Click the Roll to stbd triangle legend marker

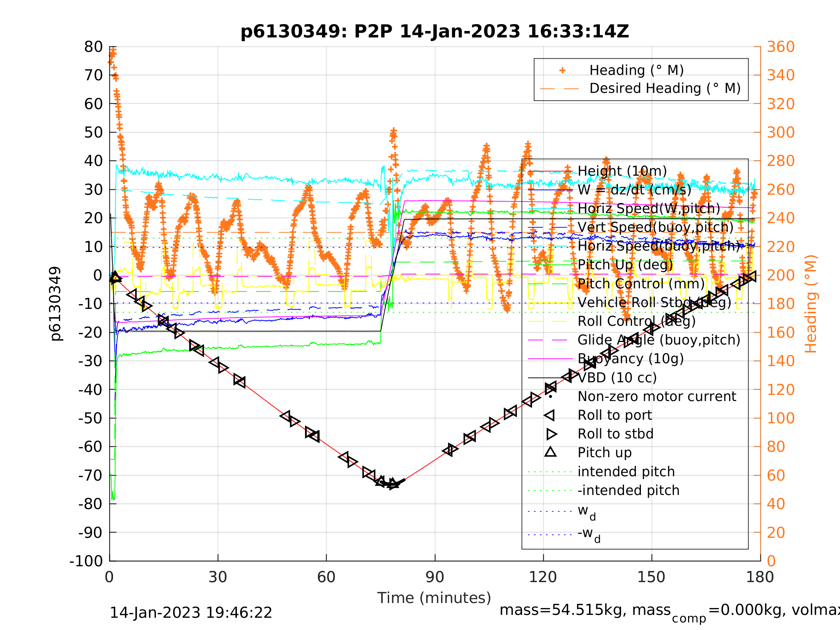click(x=551, y=434)
